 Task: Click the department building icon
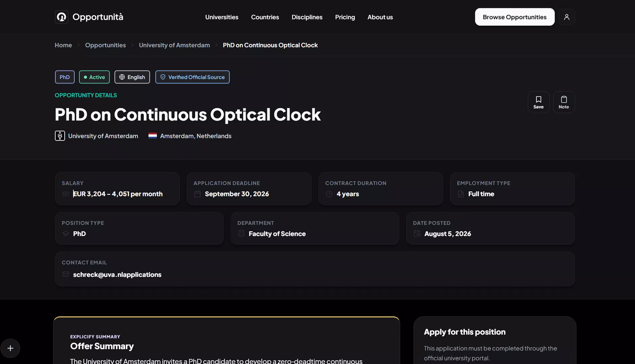click(x=241, y=234)
